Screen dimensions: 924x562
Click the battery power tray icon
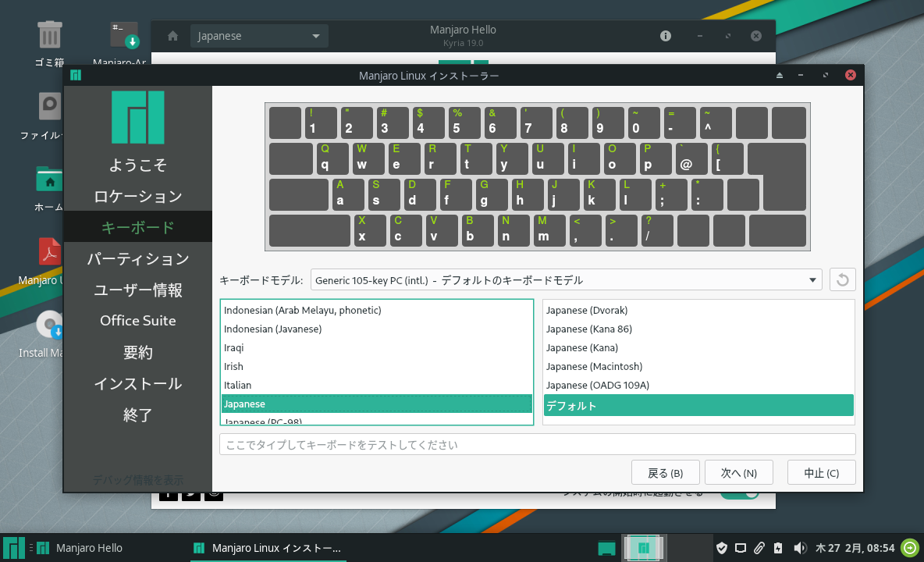coord(778,549)
